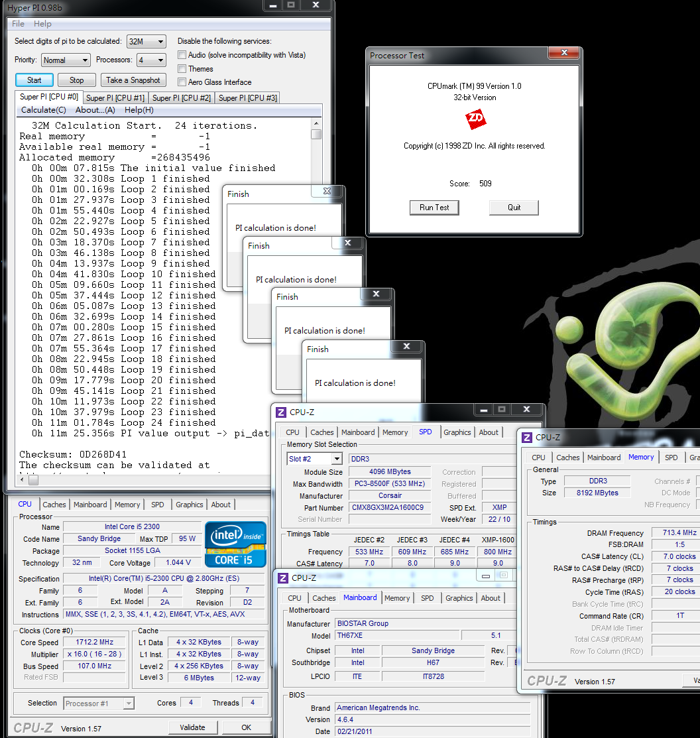
Task: Enable Audio service disabling checkbox
Action: pyautogui.click(x=182, y=55)
